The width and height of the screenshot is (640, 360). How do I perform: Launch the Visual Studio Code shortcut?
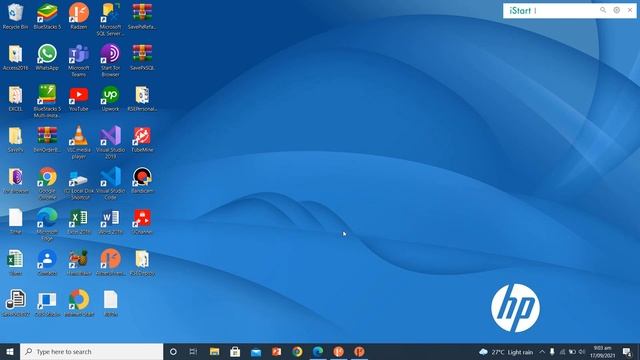click(x=110, y=183)
